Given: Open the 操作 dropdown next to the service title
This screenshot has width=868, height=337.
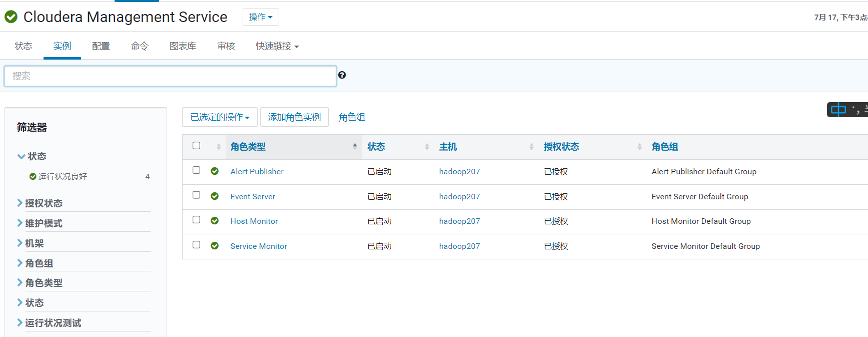Looking at the screenshot, I should [x=261, y=17].
